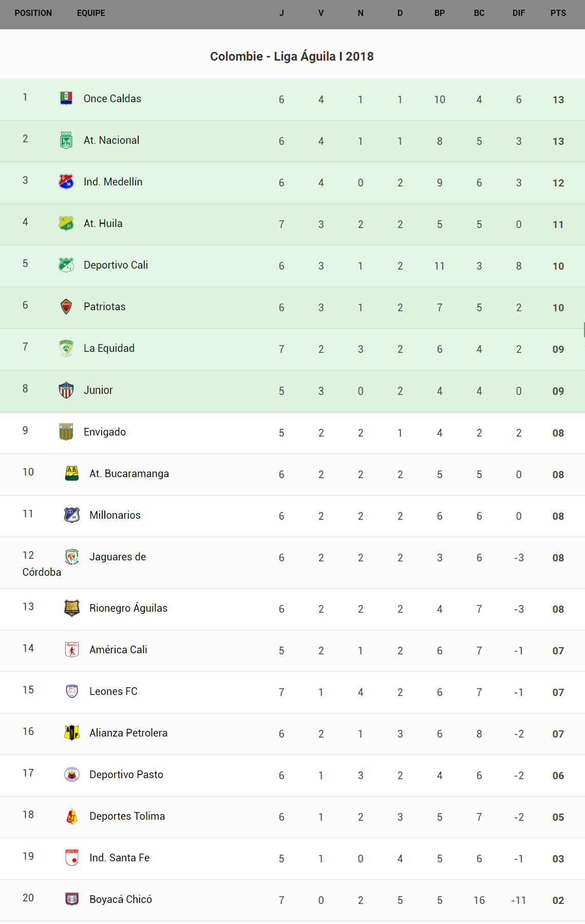Click the POSITION column header
This screenshot has width=585, height=924.
point(33,13)
